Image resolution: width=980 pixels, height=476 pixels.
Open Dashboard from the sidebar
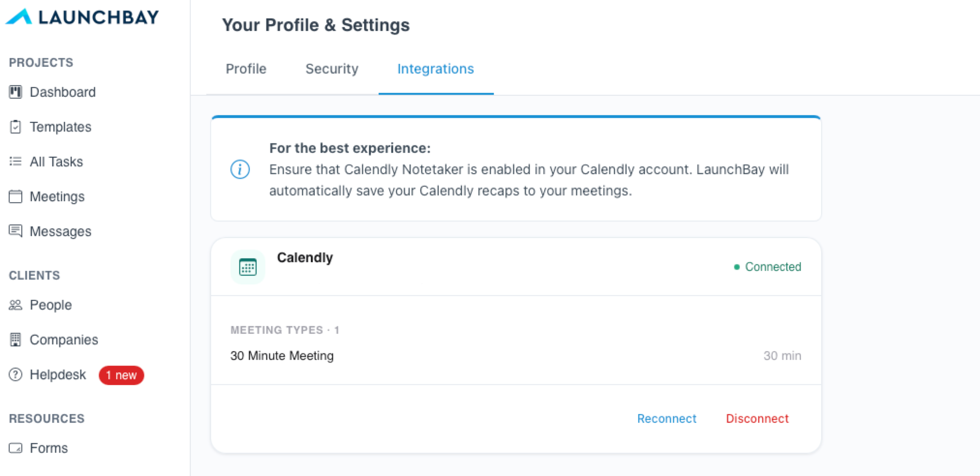tap(63, 92)
